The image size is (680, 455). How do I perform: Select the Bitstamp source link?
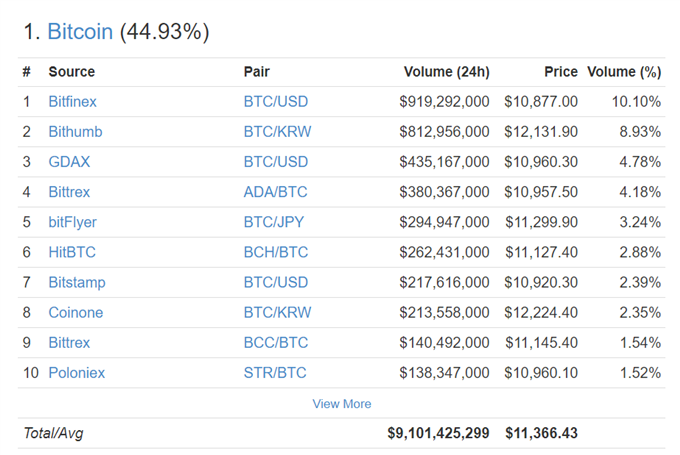click(x=77, y=282)
